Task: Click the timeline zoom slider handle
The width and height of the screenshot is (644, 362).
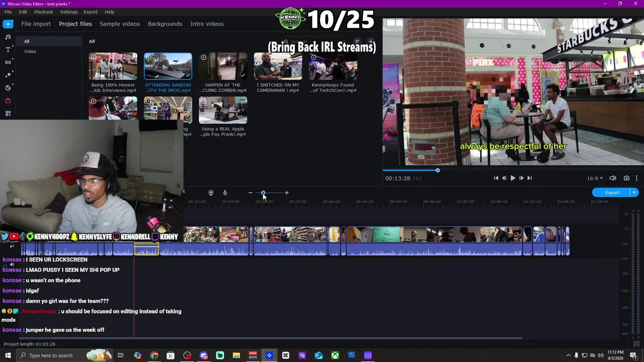Action: (x=263, y=193)
